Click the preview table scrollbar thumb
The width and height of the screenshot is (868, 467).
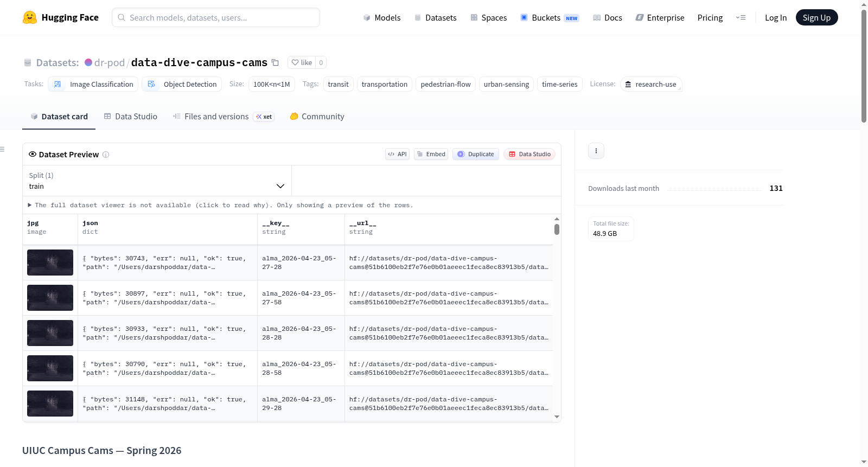point(557,229)
